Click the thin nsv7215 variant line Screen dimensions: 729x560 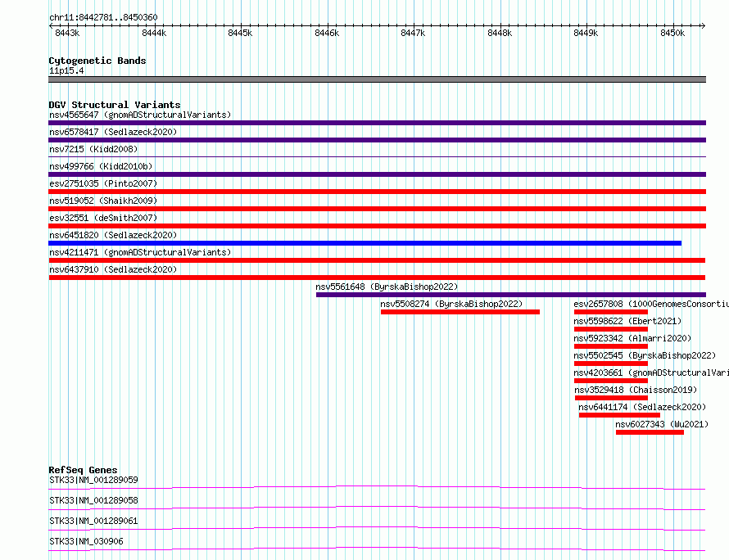tap(377, 157)
